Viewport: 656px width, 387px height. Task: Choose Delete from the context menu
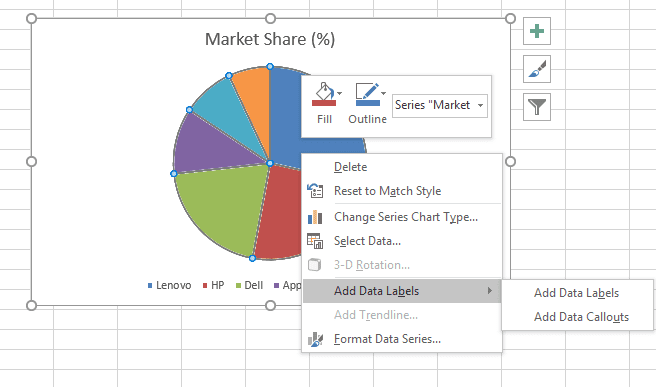point(402,167)
